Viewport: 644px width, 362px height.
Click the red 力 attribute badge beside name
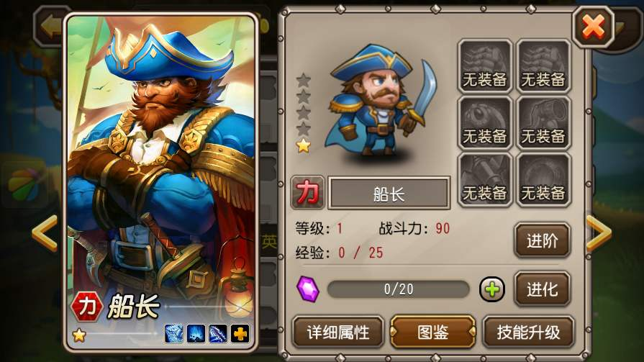coord(308,193)
